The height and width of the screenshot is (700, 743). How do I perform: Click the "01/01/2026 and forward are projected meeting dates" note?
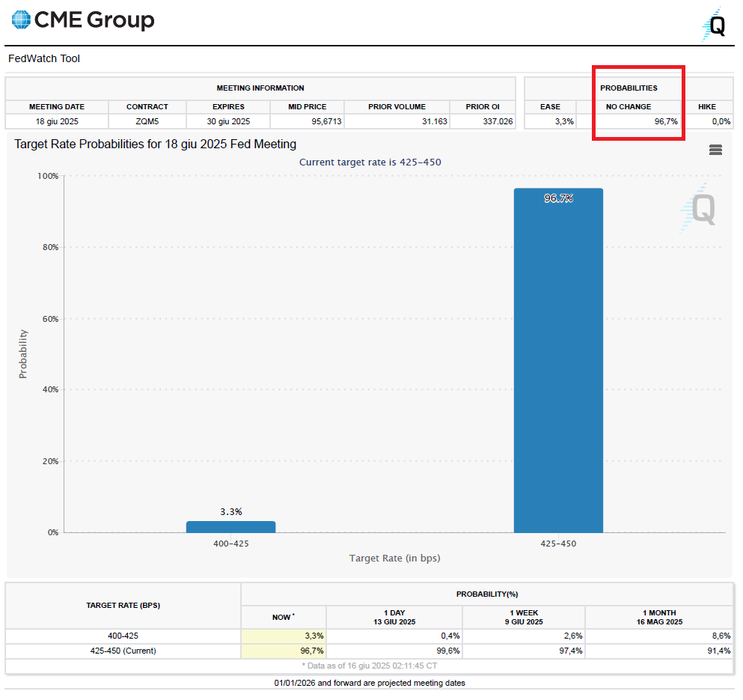[370, 683]
